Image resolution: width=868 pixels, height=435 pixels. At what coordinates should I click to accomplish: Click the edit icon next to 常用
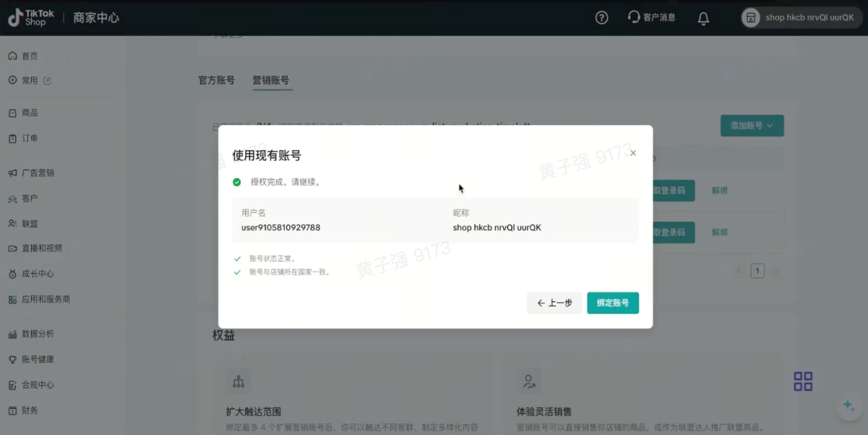tap(47, 81)
